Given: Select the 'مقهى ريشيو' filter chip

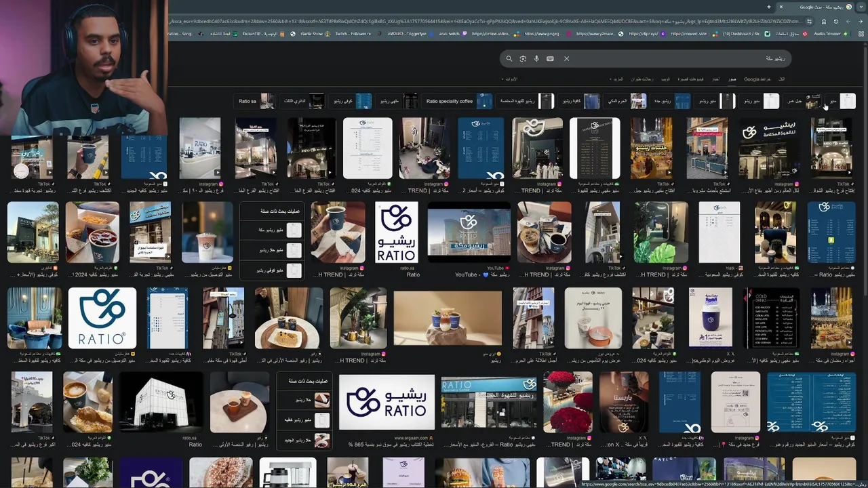Looking at the screenshot, I should (398, 101).
